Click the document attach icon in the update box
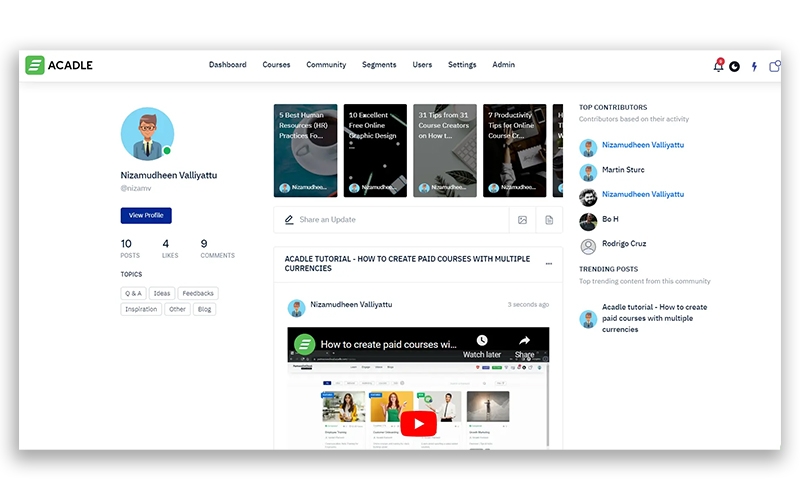Viewport: 800px width, 500px height. click(x=549, y=220)
